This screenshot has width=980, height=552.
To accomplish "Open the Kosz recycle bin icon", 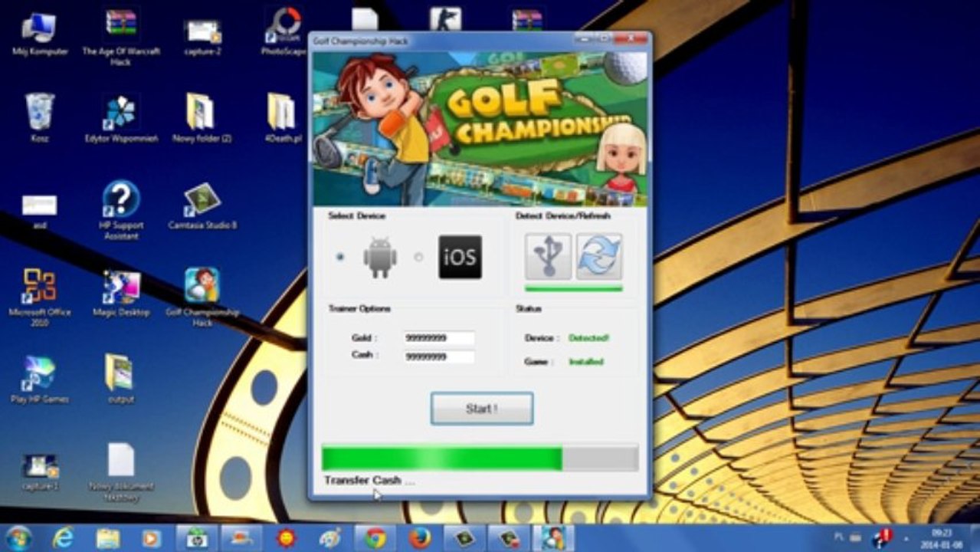I will [40, 117].
